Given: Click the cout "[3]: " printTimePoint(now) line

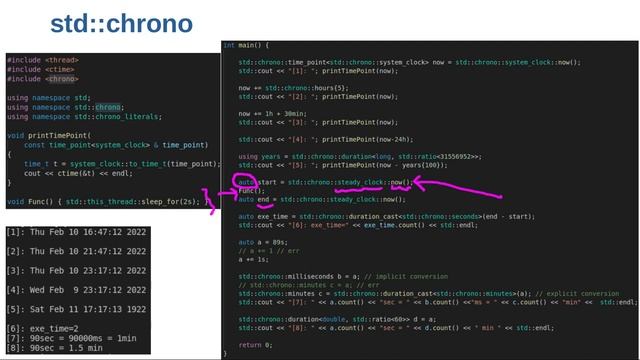Looking at the screenshot, I should (x=318, y=122).
